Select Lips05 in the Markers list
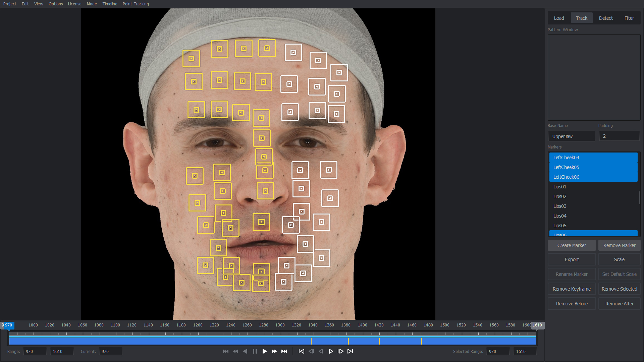The width and height of the screenshot is (644, 362). click(593, 226)
